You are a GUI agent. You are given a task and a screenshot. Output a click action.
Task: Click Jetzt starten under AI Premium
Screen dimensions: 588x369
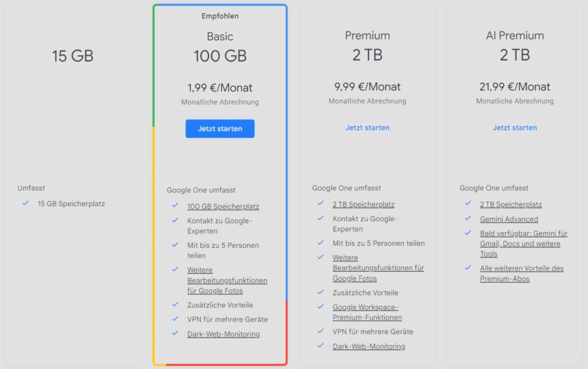514,128
